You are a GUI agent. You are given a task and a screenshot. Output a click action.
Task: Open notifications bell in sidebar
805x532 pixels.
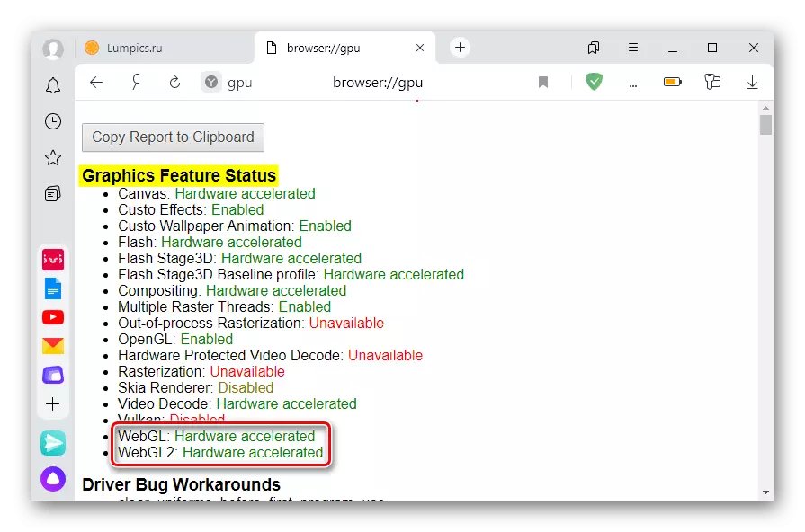pos(53,85)
